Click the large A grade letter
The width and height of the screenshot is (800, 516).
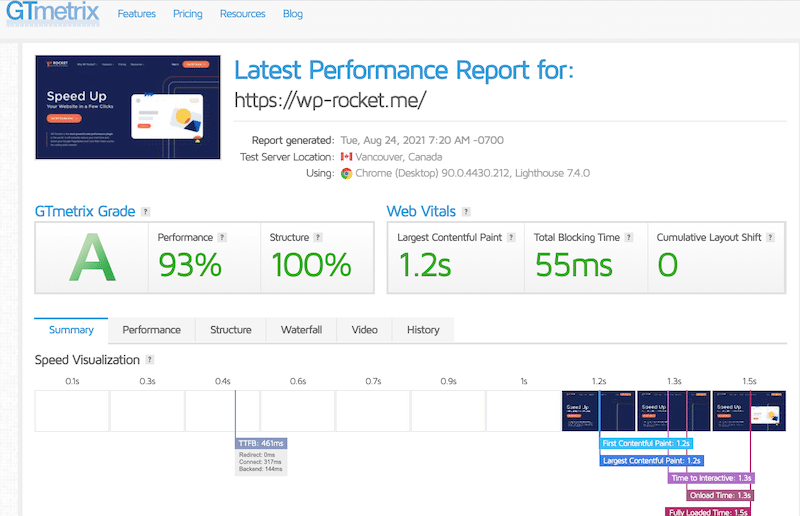point(92,258)
